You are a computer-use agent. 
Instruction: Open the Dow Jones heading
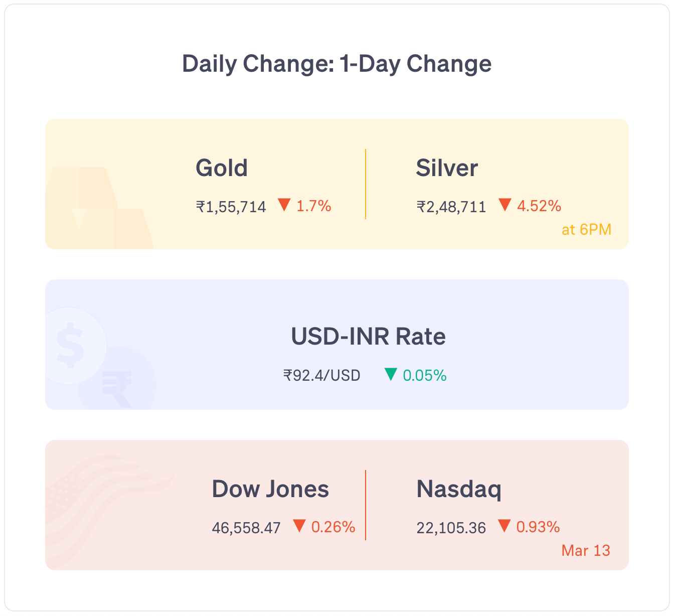tap(270, 489)
